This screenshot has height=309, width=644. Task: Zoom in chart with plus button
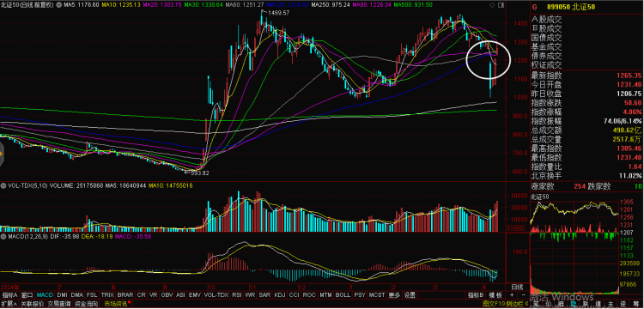pyautogui.click(x=512, y=295)
